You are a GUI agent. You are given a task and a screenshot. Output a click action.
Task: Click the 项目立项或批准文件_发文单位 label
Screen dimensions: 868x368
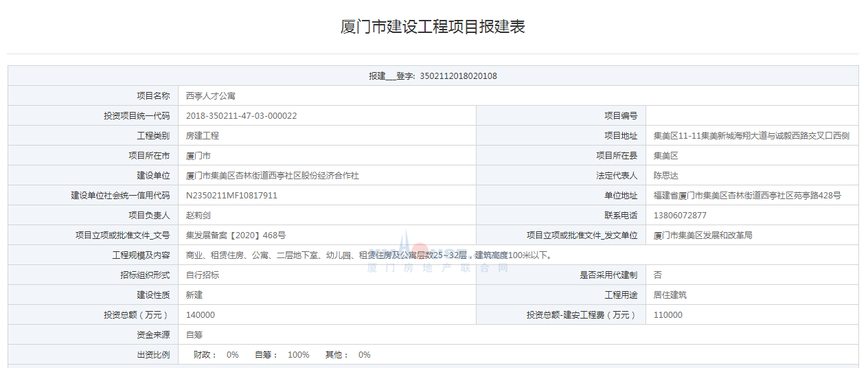click(x=582, y=235)
